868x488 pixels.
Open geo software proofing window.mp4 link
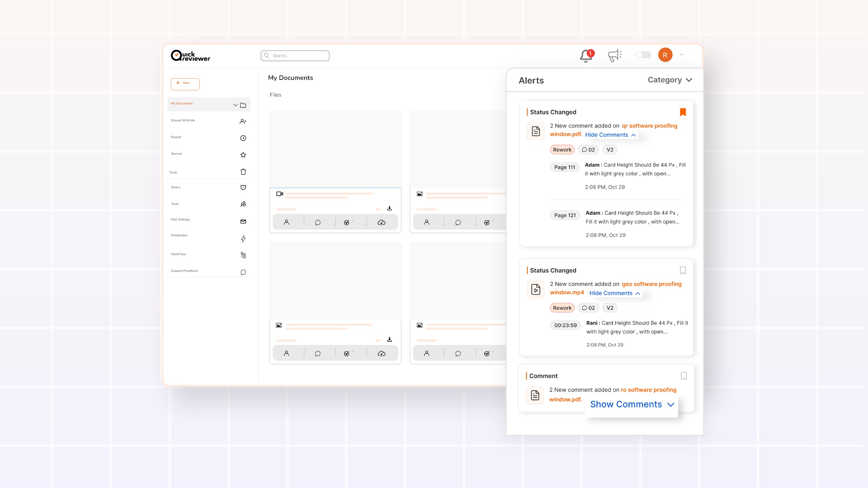(651, 284)
